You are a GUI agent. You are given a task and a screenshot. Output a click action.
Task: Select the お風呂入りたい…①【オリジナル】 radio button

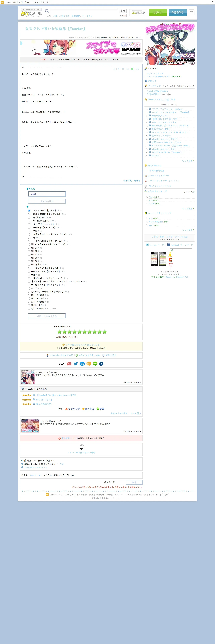pyautogui.click(x=29, y=235)
